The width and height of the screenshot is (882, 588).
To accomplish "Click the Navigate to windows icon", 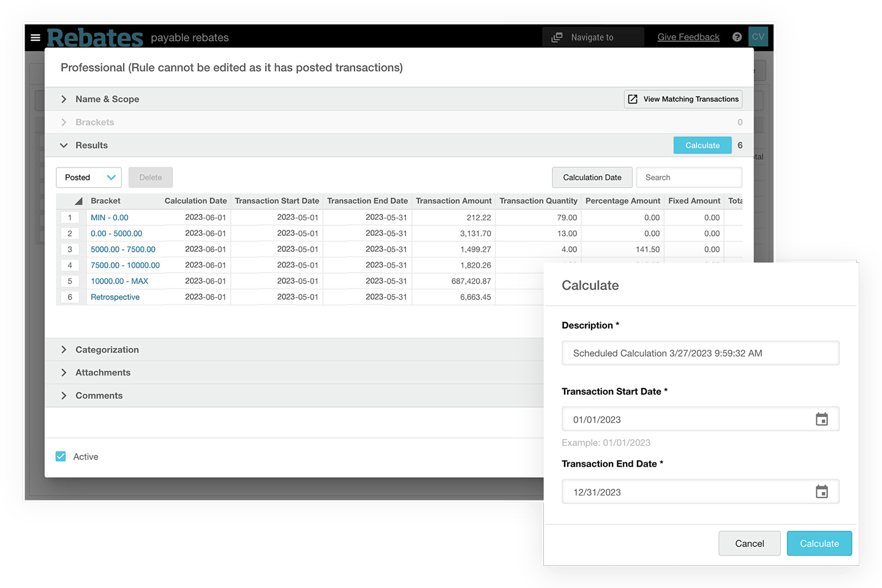I will coord(556,37).
